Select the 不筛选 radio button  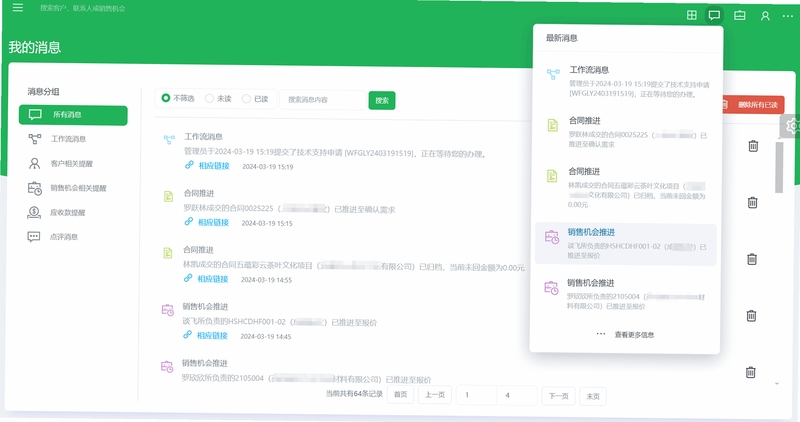coord(165,98)
